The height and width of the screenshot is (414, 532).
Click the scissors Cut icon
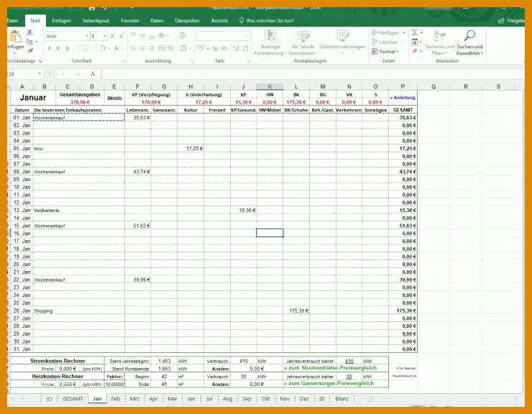click(x=30, y=32)
